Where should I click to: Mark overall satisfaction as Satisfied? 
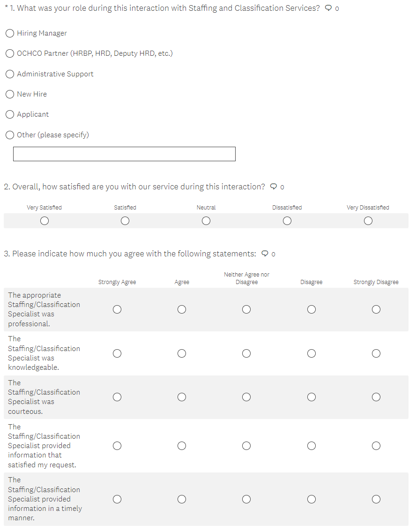(x=125, y=221)
